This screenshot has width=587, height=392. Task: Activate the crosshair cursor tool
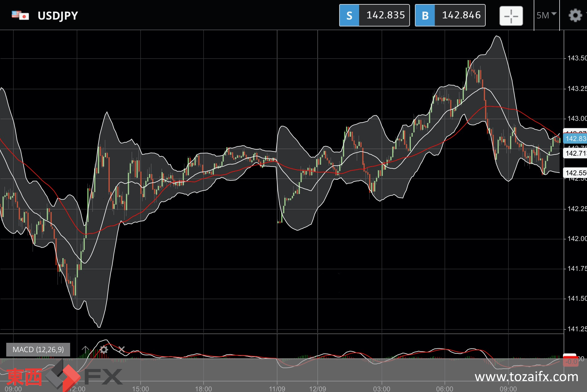coord(511,16)
